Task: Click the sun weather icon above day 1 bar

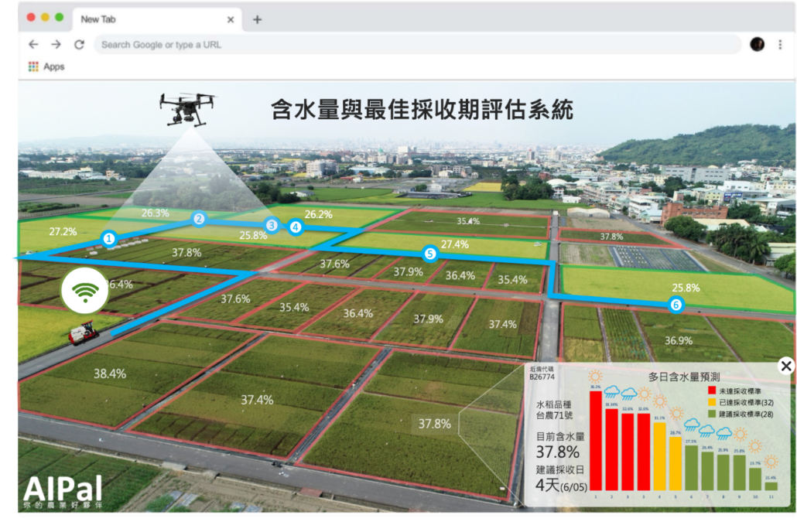Action: 594,378
